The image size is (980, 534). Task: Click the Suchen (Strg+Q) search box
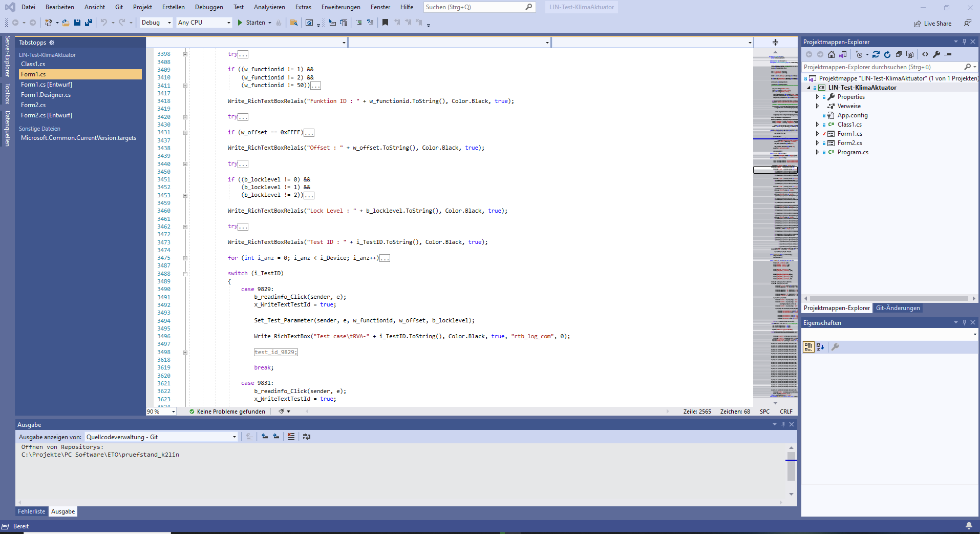point(479,7)
